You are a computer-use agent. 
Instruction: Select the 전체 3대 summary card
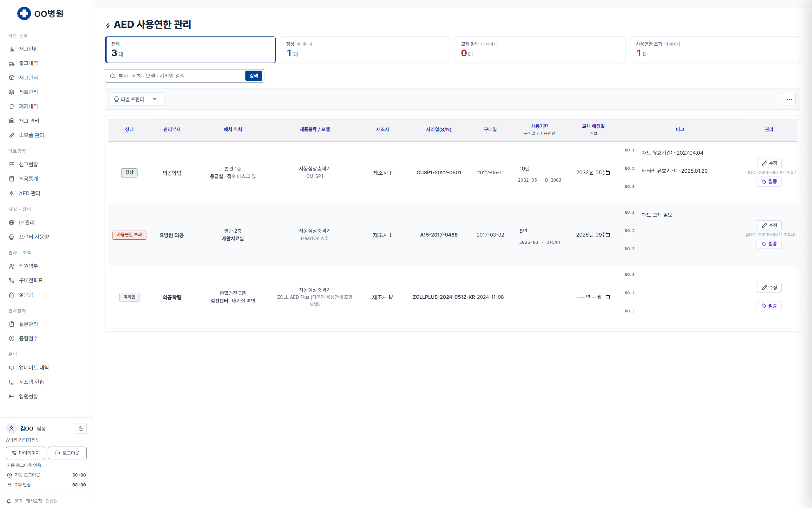[x=190, y=50]
